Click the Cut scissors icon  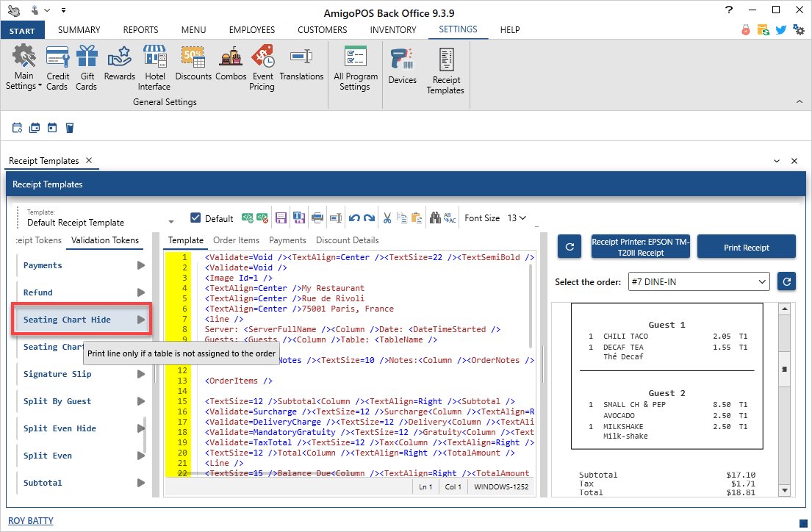tap(386, 218)
